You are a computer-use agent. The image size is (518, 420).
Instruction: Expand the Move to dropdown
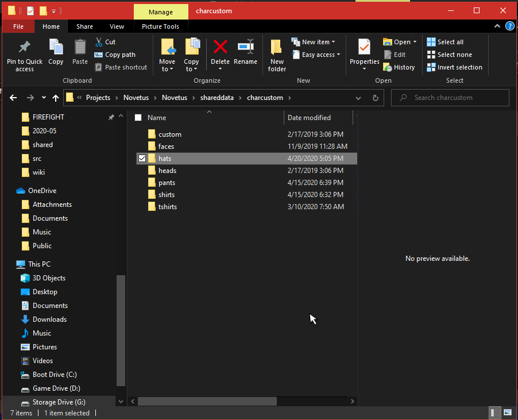coord(167,69)
